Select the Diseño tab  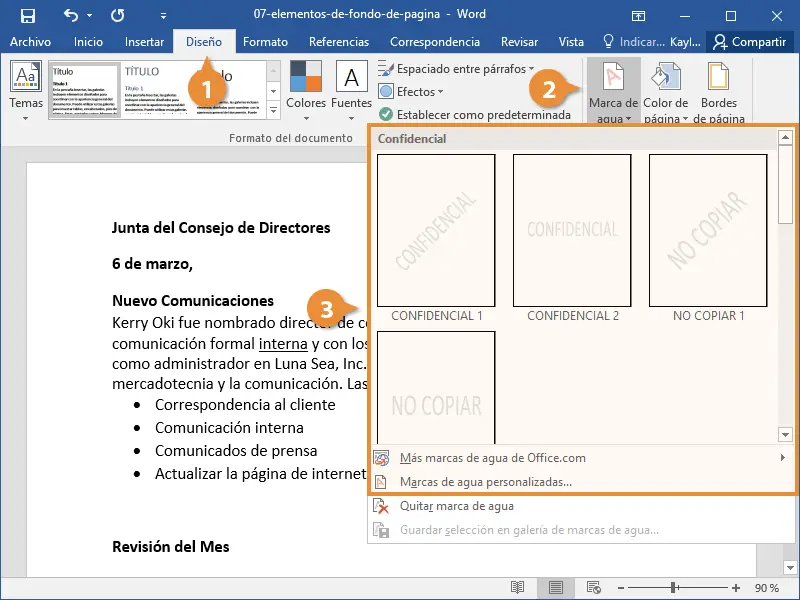point(204,42)
